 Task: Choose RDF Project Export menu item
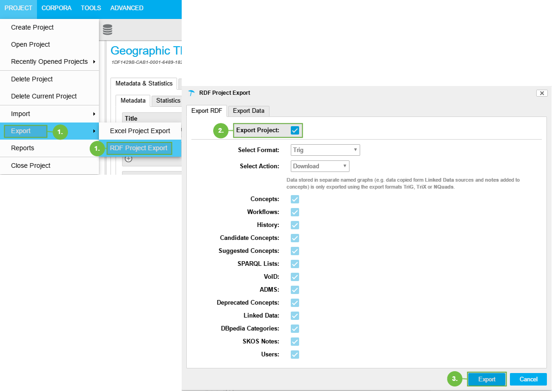139,148
